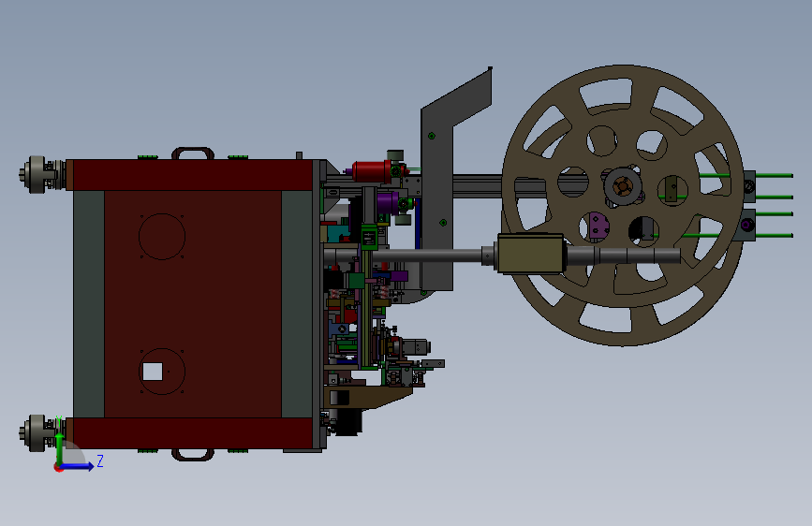This screenshot has height=526, width=812.
Task: Select the handle on top of the enclosure
Action: pyautogui.click(x=193, y=153)
